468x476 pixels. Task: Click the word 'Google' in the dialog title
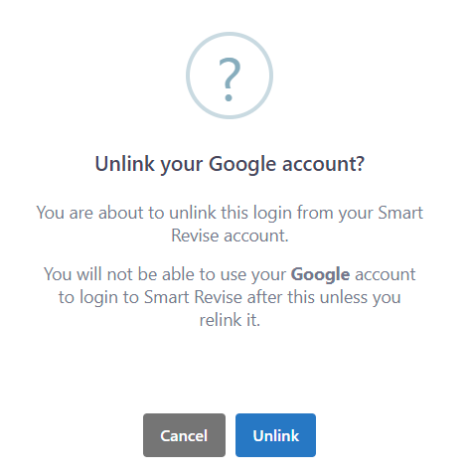pyautogui.click(x=242, y=165)
